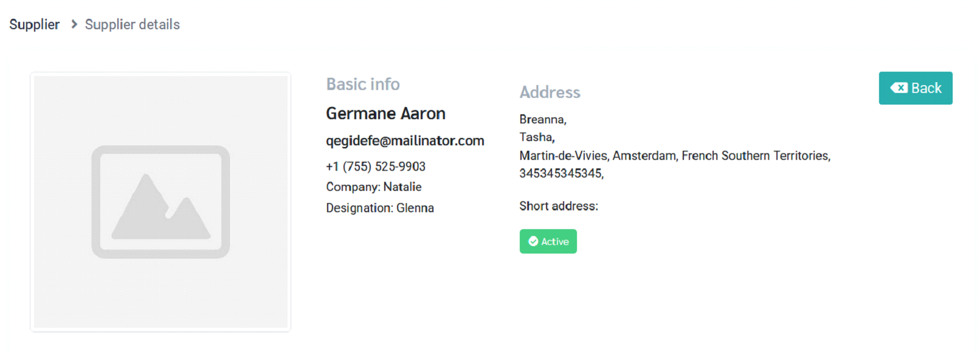Screen dimensions: 980x352
Task: Go to the Supplier breadcrumb link
Action: coord(35,24)
